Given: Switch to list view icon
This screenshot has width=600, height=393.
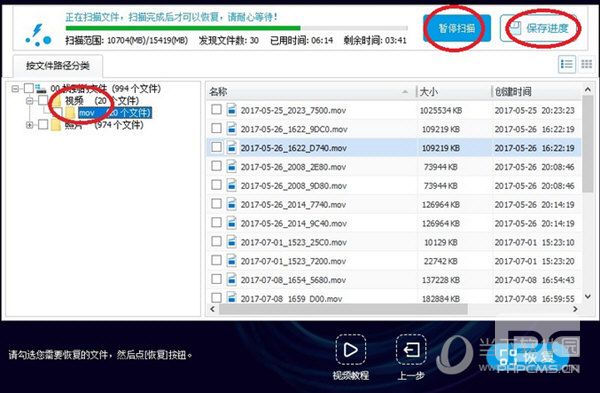Looking at the screenshot, I should [x=567, y=64].
